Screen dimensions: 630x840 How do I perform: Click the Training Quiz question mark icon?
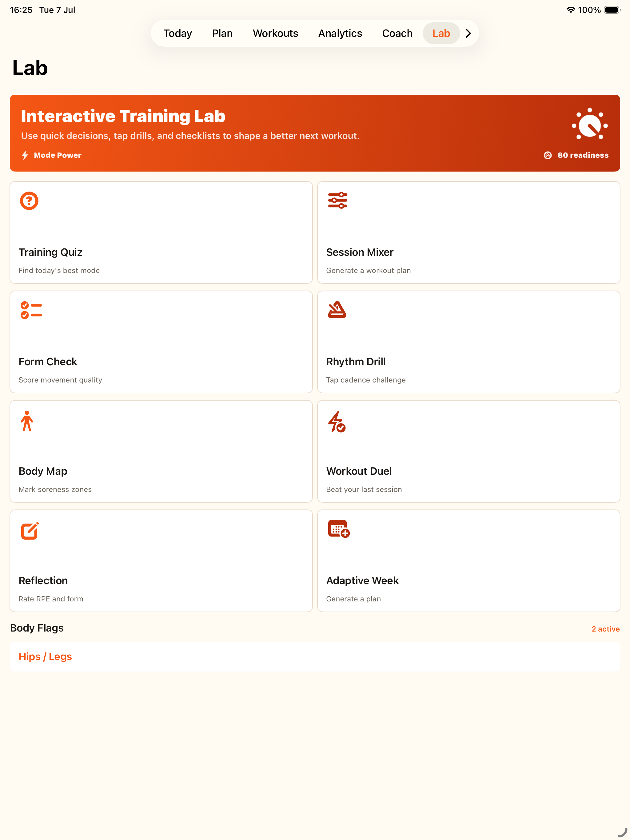29,201
